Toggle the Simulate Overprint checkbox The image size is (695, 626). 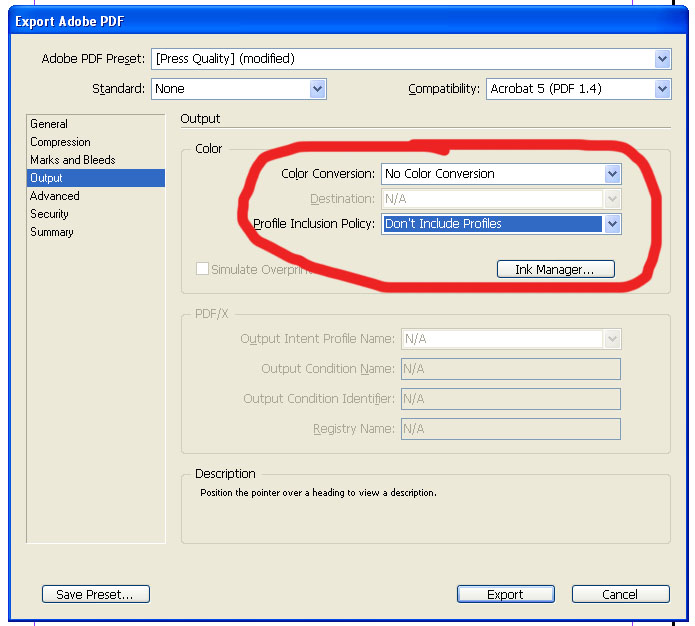tap(202, 269)
